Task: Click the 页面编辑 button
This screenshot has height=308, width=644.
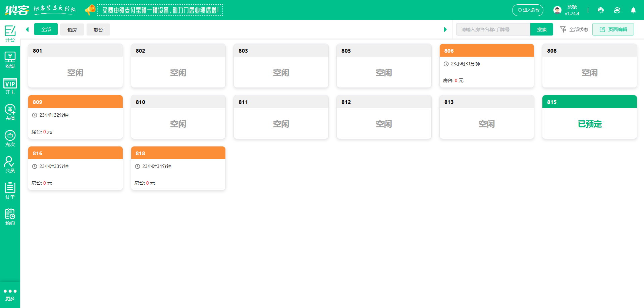Action: (613, 29)
